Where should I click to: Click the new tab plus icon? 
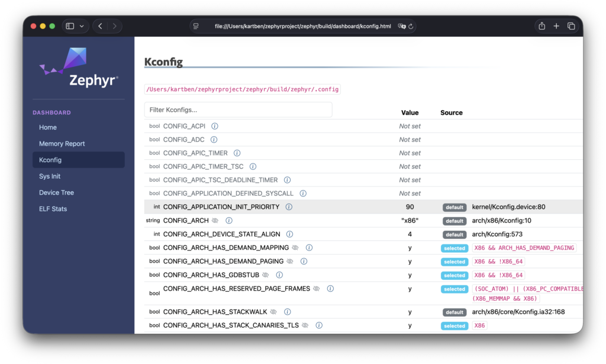click(556, 26)
